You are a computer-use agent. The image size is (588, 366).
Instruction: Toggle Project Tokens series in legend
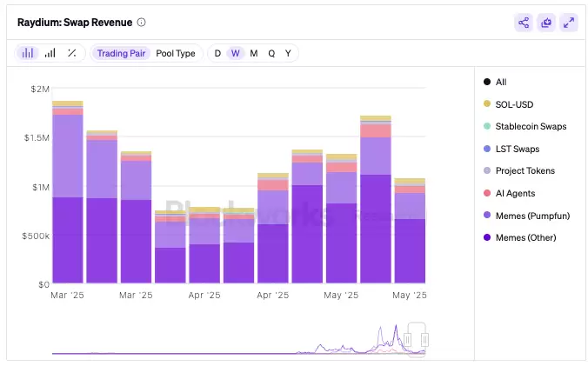coord(519,170)
